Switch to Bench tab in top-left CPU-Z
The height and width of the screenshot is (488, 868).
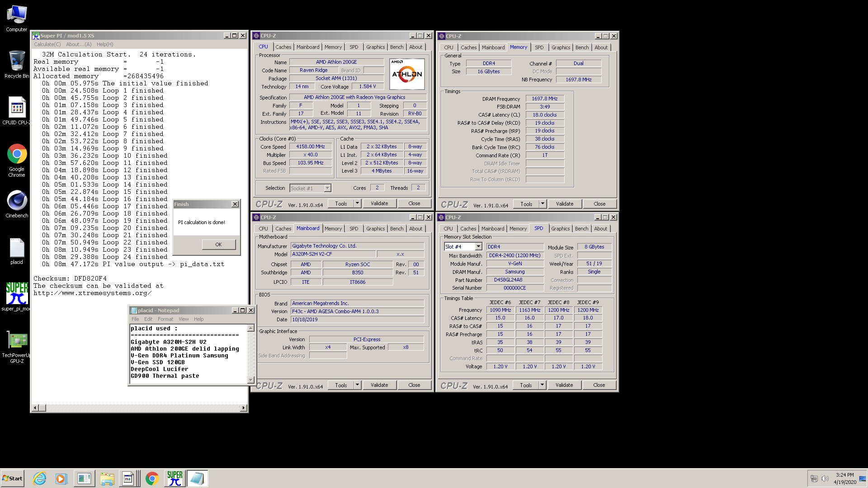coord(397,47)
